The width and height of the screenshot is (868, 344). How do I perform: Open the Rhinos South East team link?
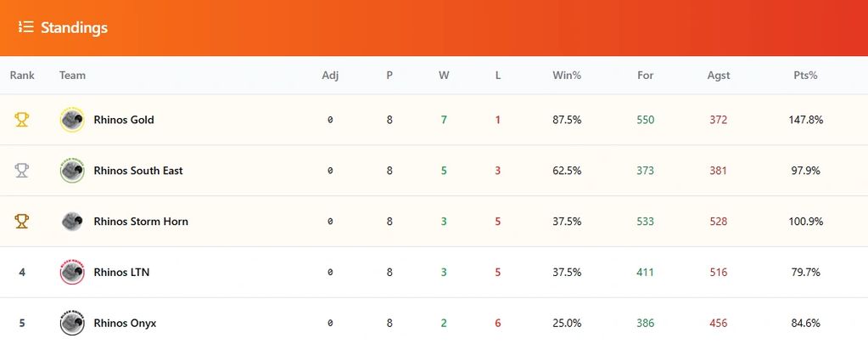[138, 171]
